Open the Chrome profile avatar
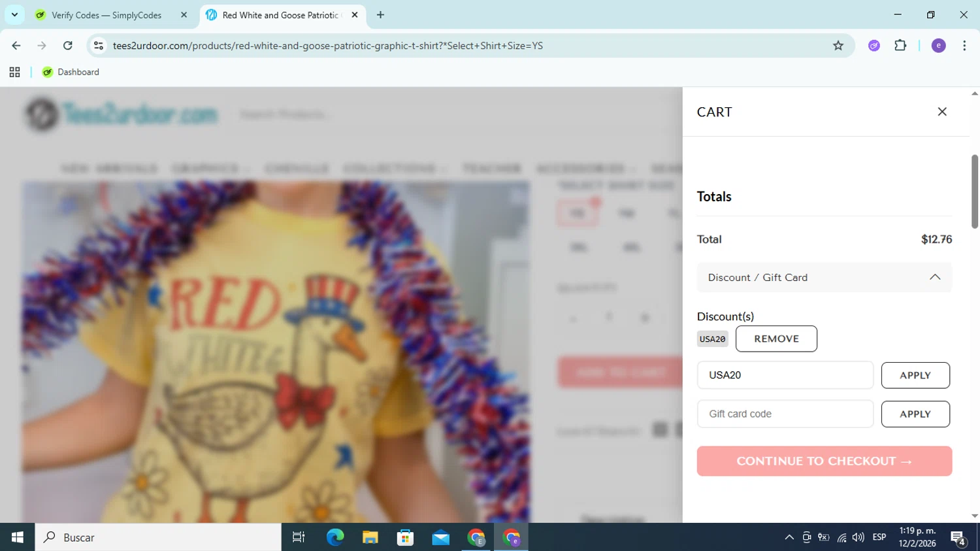Viewport: 980px width, 551px height. (938, 46)
